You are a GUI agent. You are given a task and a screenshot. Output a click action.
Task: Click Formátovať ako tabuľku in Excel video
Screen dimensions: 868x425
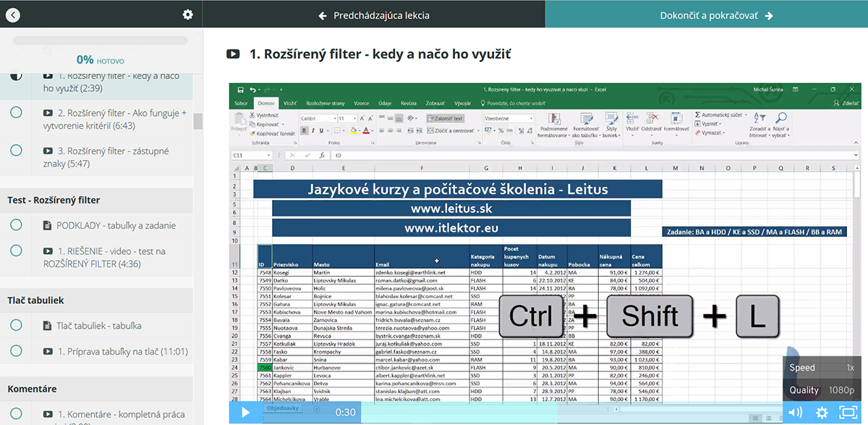click(x=585, y=124)
